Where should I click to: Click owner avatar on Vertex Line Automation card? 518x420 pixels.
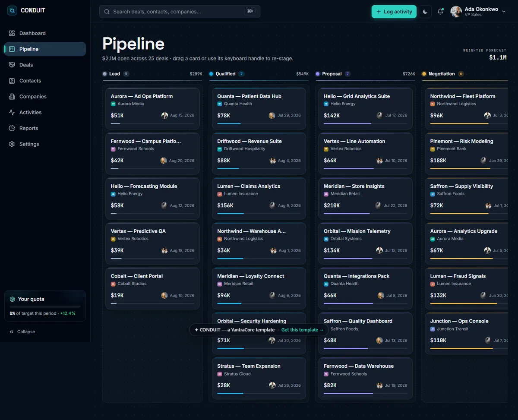click(x=380, y=161)
